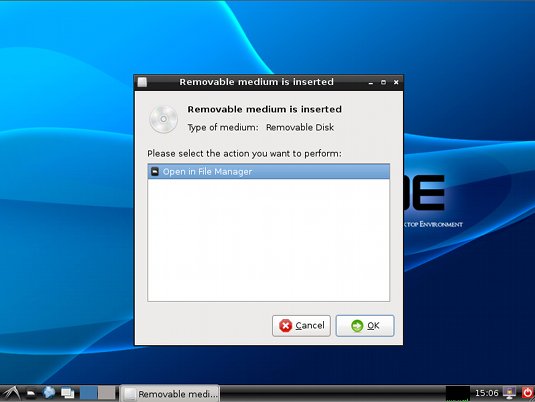The height and width of the screenshot is (402, 535).
Task: Close the Removable medium window
Action: click(x=396, y=82)
